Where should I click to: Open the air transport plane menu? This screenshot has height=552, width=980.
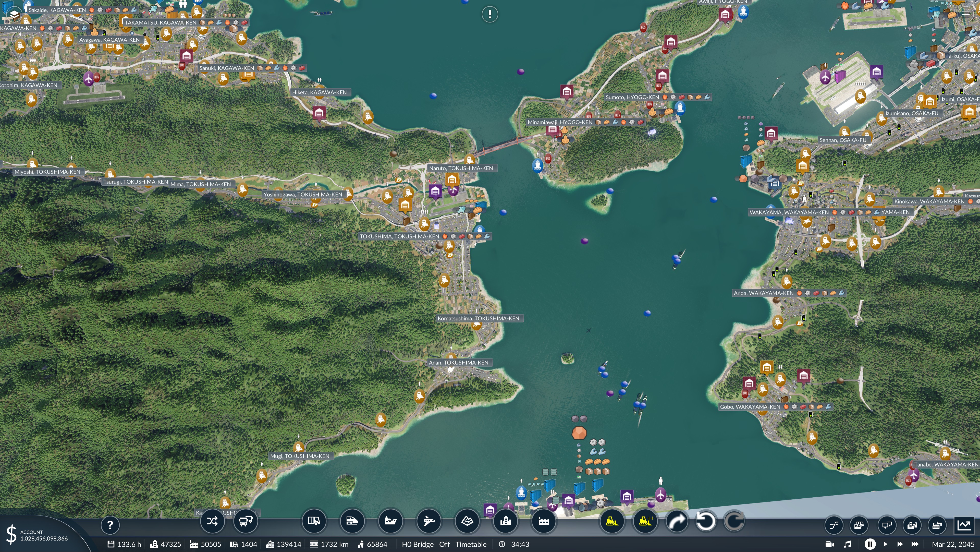(x=429, y=521)
